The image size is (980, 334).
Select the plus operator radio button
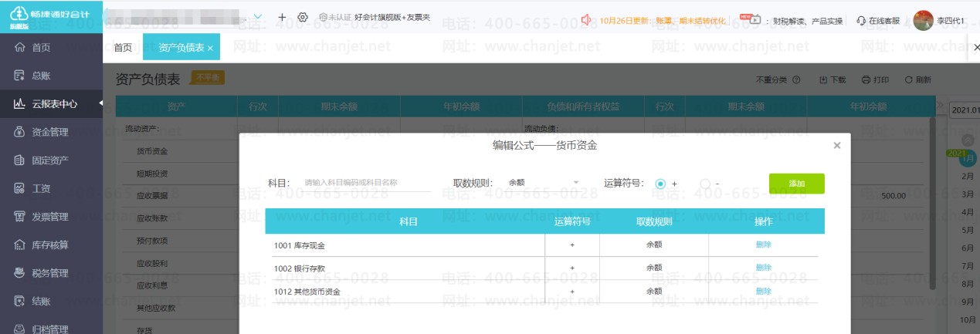[660, 184]
